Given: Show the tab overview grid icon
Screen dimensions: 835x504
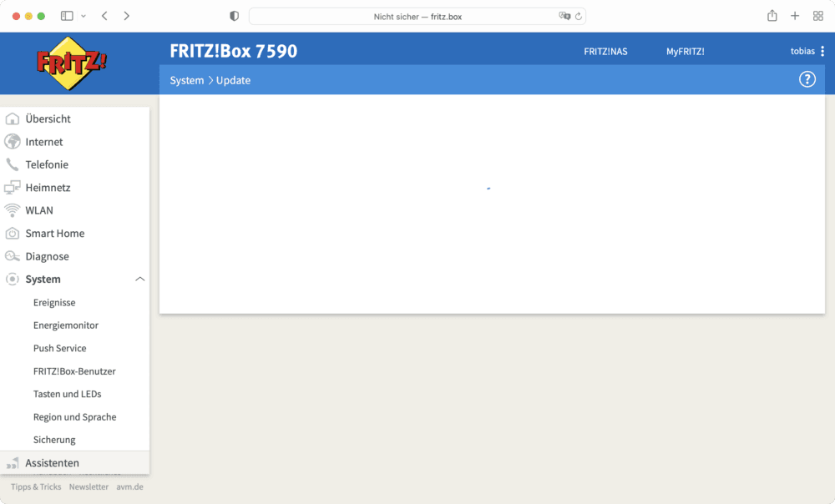Looking at the screenshot, I should pyautogui.click(x=818, y=16).
